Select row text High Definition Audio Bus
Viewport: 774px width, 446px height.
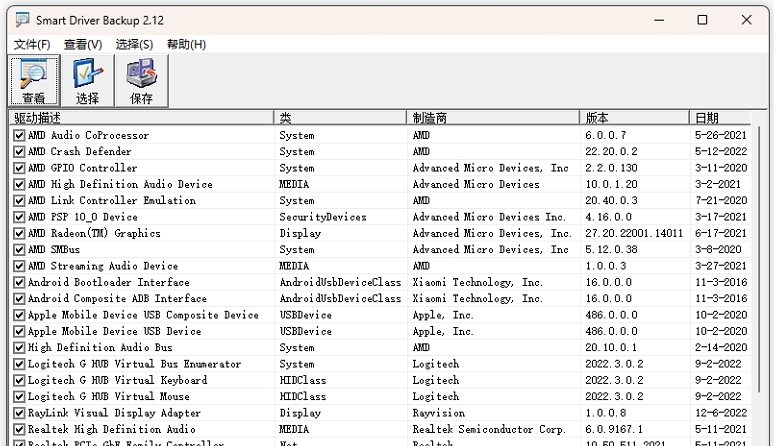(x=100, y=347)
